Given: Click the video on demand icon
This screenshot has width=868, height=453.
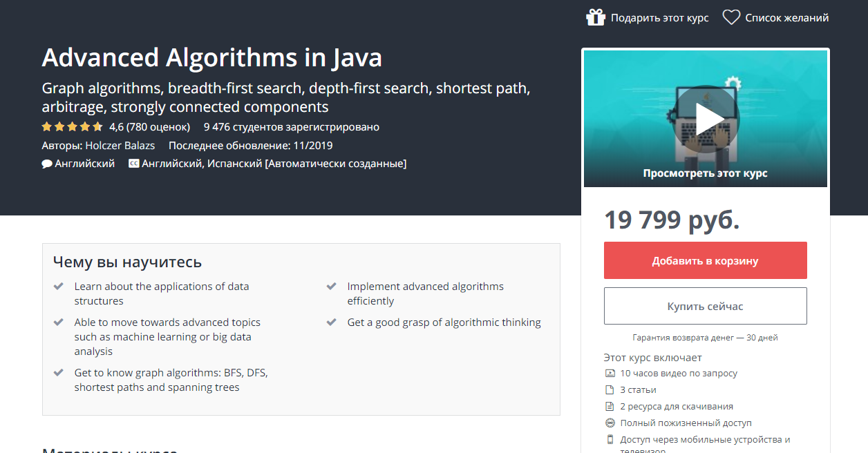Looking at the screenshot, I should pos(610,374).
